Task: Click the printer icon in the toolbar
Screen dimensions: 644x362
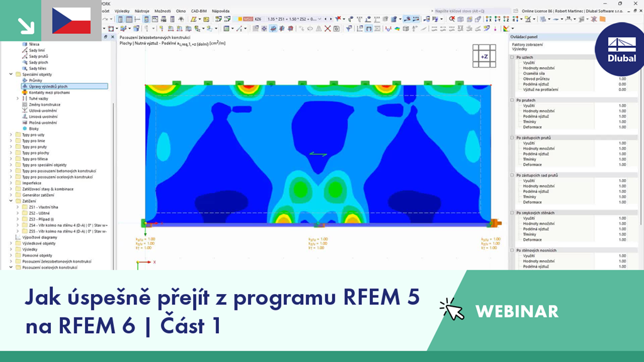Action: [155, 21]
